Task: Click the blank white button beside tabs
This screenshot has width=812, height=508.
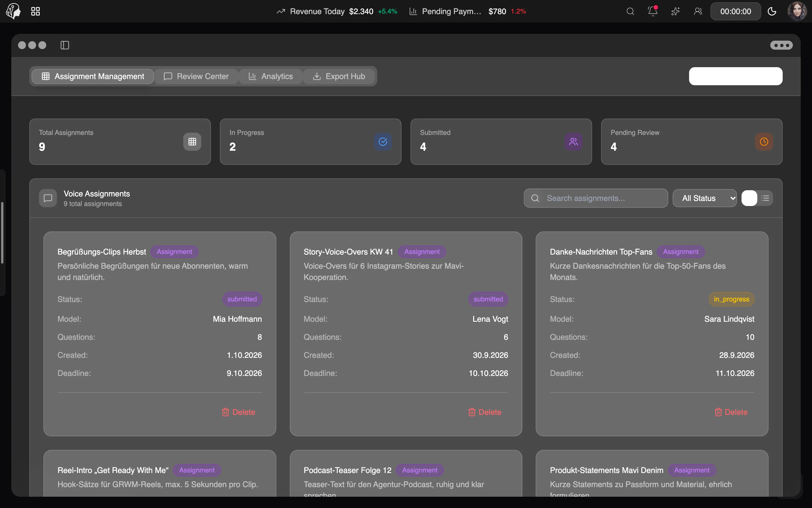Action: click(x=736, y=76)
